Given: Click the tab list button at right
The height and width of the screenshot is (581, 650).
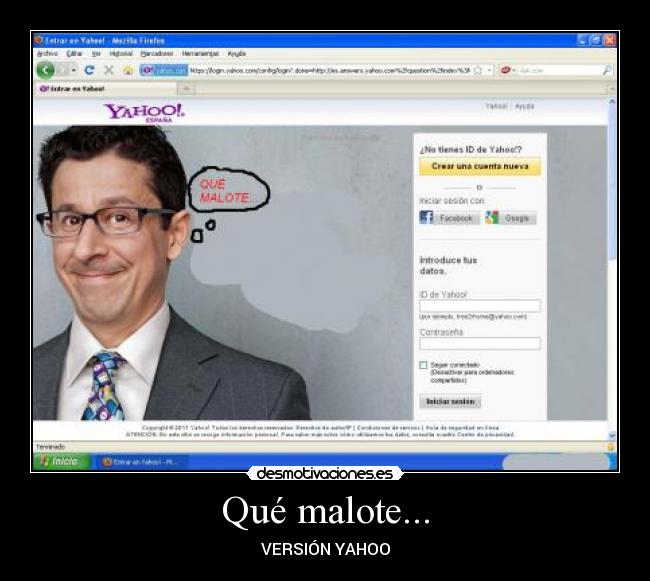Looking at the screenshot, I should (611, 89).
